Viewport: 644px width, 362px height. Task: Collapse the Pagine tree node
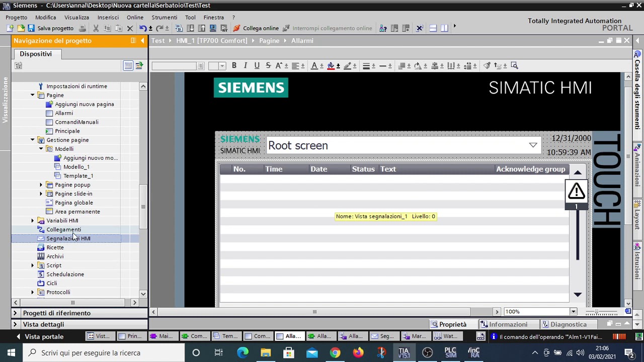pyautogui.click(x=33, y=95)
